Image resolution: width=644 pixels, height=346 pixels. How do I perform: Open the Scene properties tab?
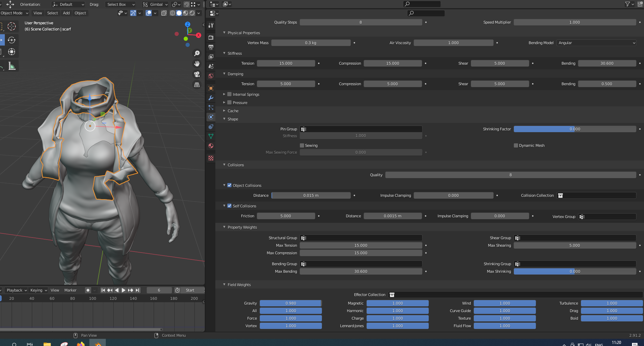211,66
